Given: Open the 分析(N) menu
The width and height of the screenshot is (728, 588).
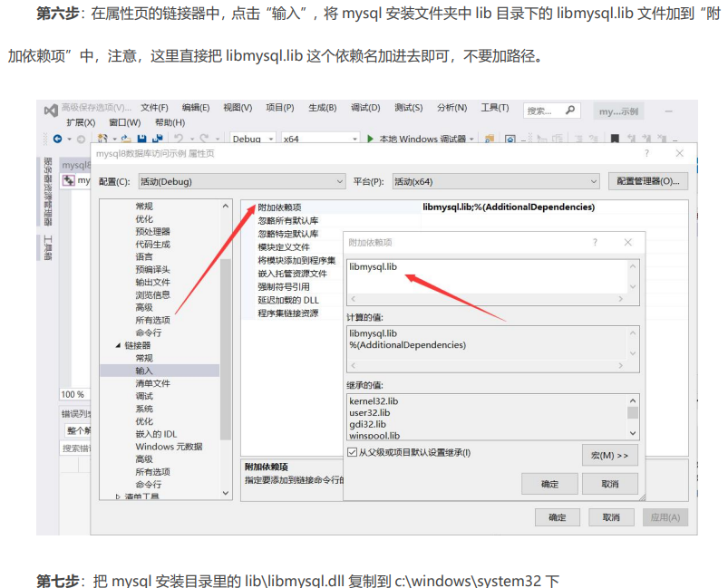Looking at the screenshot, I should (x=451, y=108).
